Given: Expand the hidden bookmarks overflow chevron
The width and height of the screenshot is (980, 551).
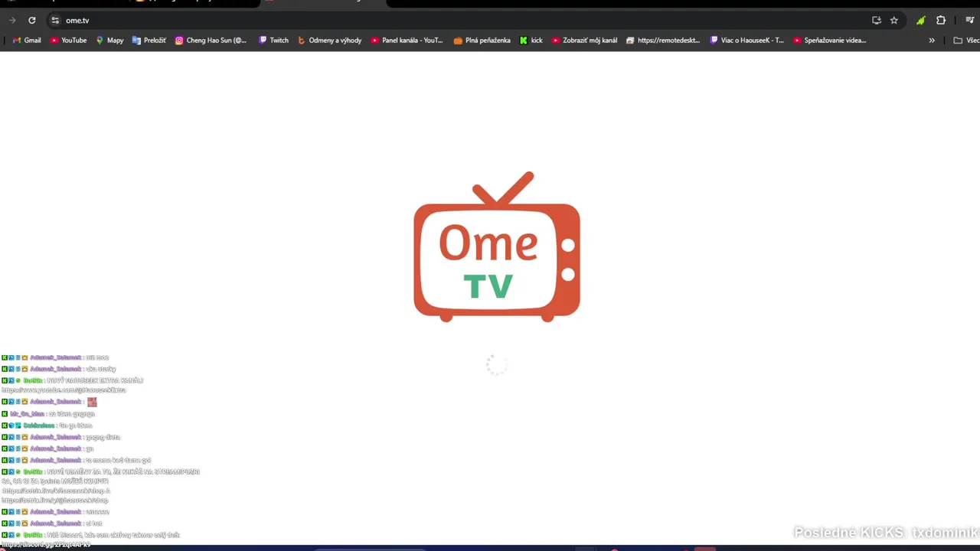Looking at the screenshot, I should (x=932, y=41).
